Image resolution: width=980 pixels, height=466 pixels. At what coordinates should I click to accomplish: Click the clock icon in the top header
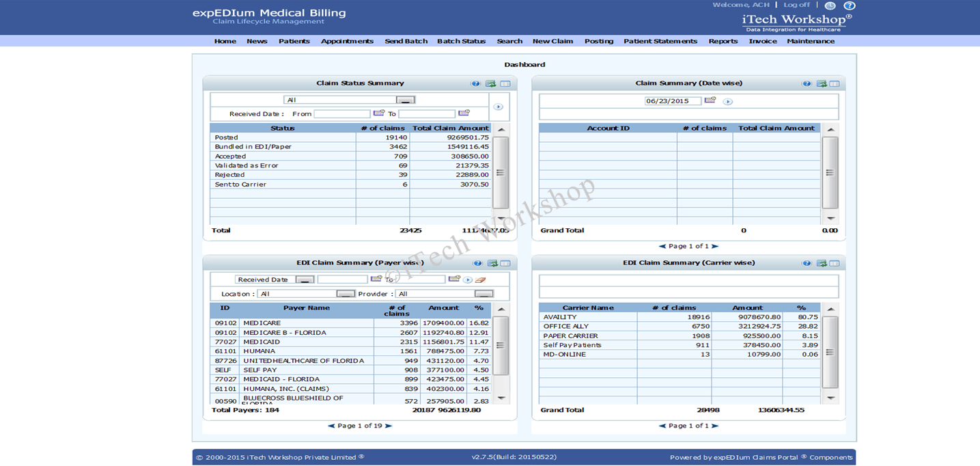point(830,5)
